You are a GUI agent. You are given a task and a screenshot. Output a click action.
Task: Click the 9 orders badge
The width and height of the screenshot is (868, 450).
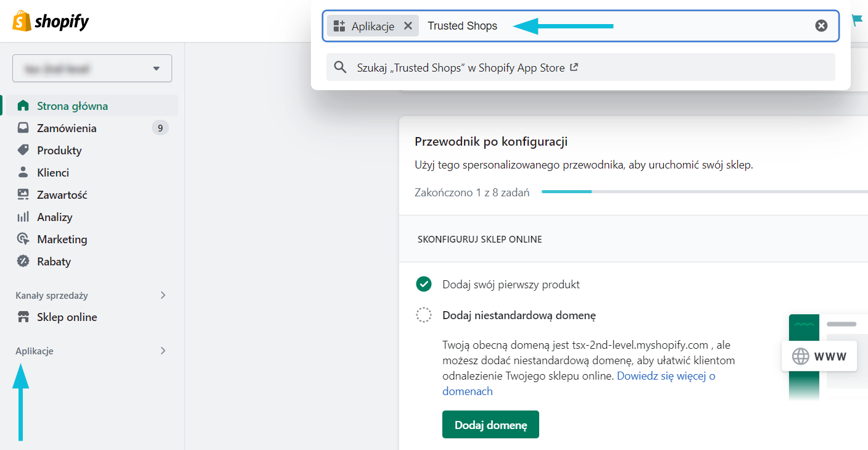tap(160, 128)
